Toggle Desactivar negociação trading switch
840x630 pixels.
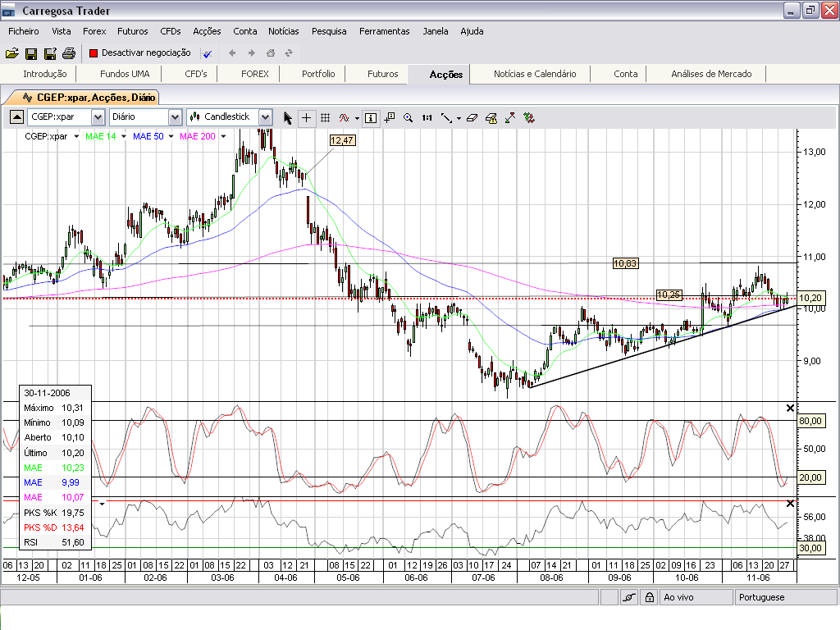pos(139,52)
